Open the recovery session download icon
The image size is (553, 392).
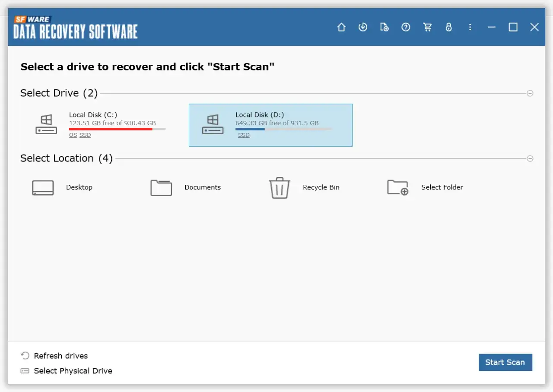pos(363,27)
